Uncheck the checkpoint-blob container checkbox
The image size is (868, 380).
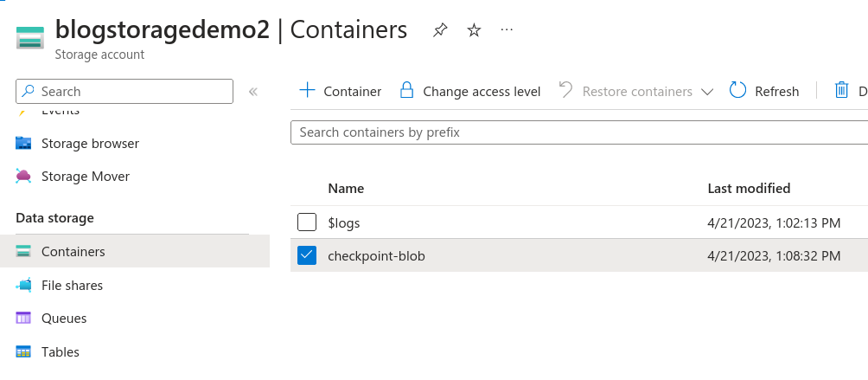(307, 255)
